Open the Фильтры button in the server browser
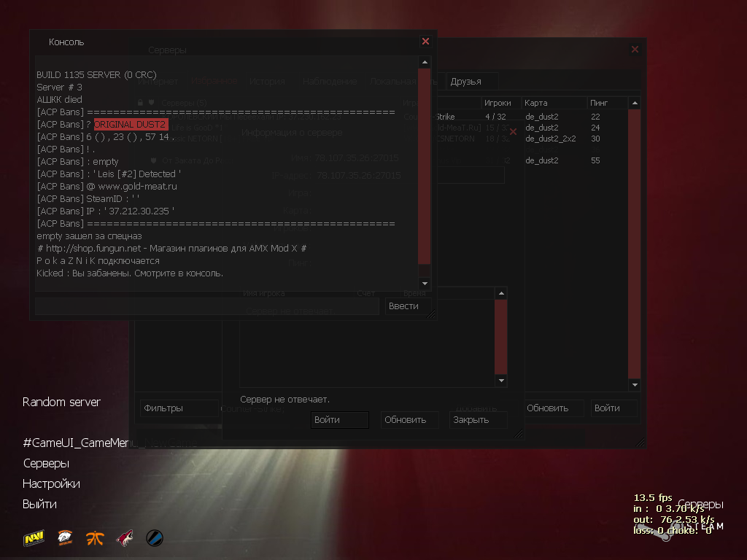 179,408
